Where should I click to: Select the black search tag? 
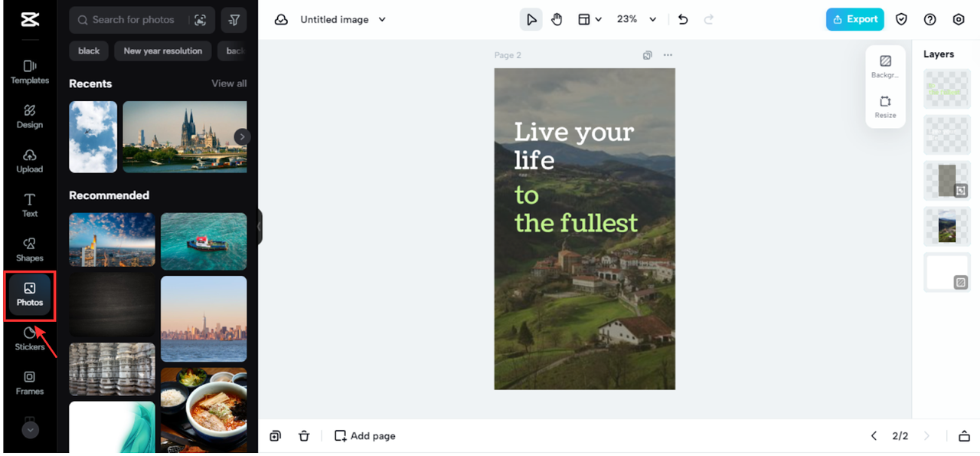point(89,51)
